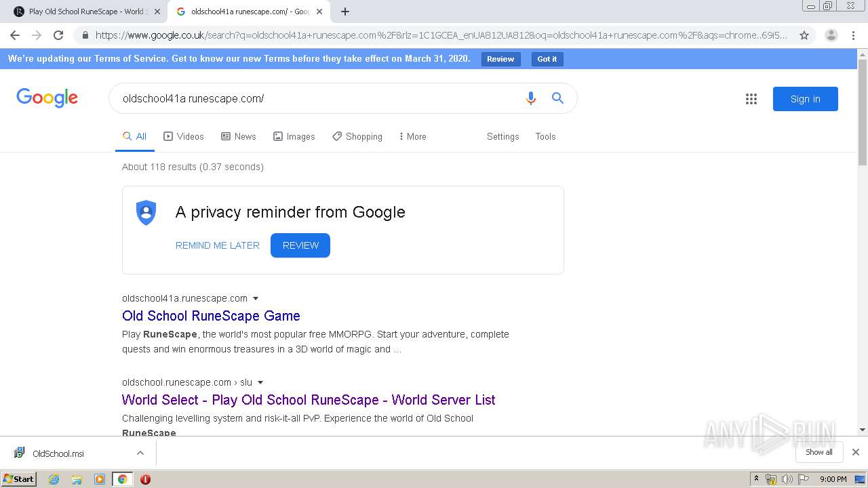Dismiss Terms banner with Got it
868x488 pixels.
point(547,59)
